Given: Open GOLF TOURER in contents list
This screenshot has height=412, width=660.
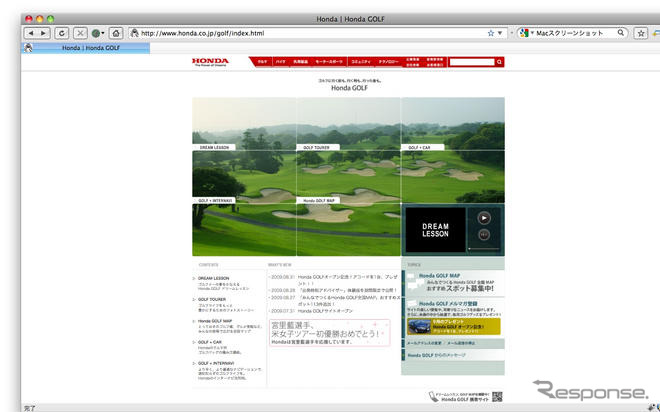Looking at the screenshot, I should 212,299.
